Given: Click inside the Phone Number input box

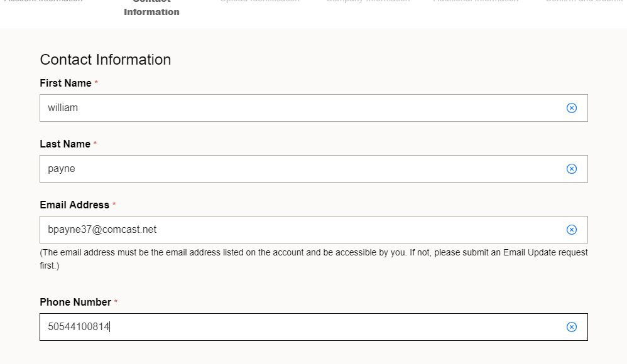Looking at the screenshot, I should click(x=313, y=327).
